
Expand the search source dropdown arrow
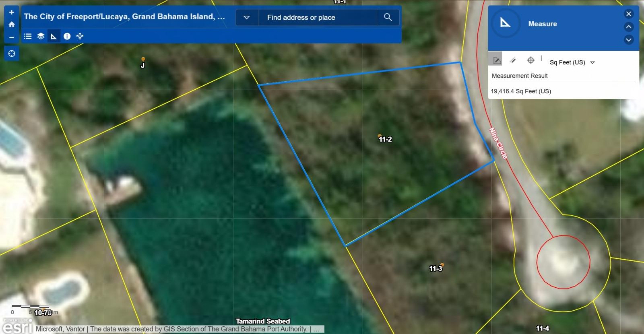pos(247,17)
